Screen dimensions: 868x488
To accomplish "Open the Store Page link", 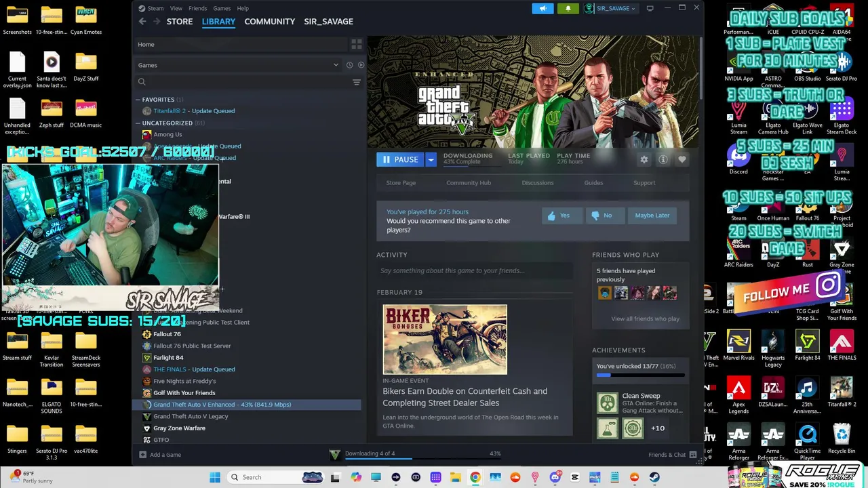I will point(401,183).
